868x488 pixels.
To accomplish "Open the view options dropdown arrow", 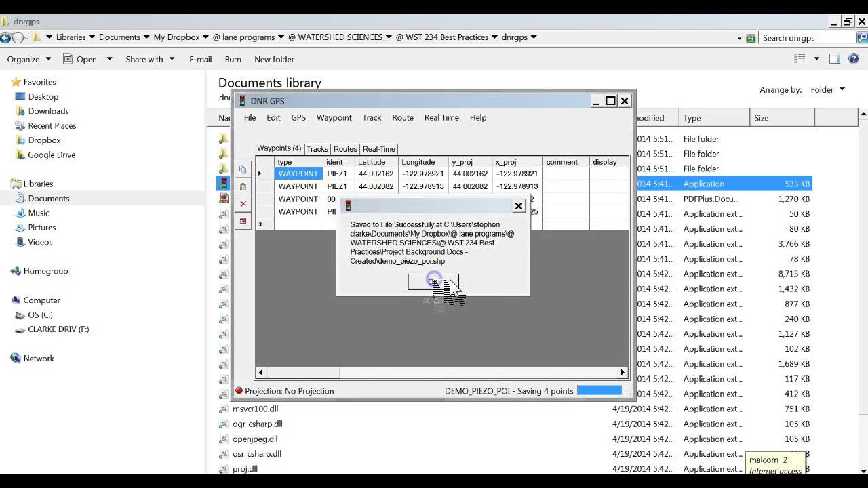I will [x=816, y=59].
